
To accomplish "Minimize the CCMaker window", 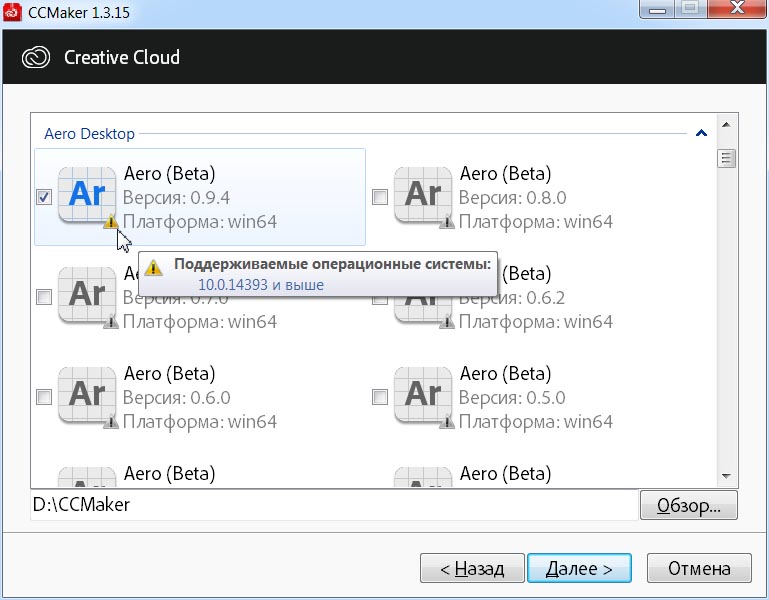I will pos(657,9).
